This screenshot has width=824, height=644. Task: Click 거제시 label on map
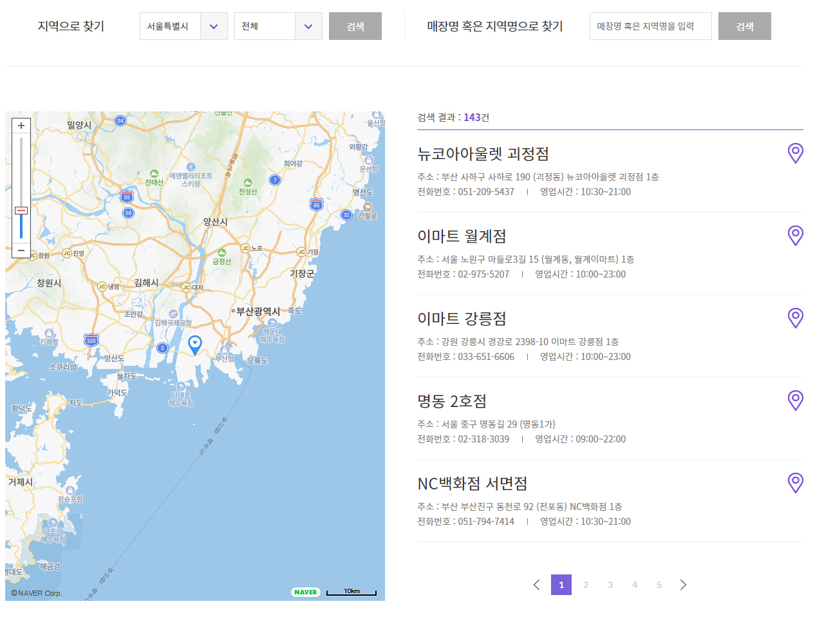(21, 482)
